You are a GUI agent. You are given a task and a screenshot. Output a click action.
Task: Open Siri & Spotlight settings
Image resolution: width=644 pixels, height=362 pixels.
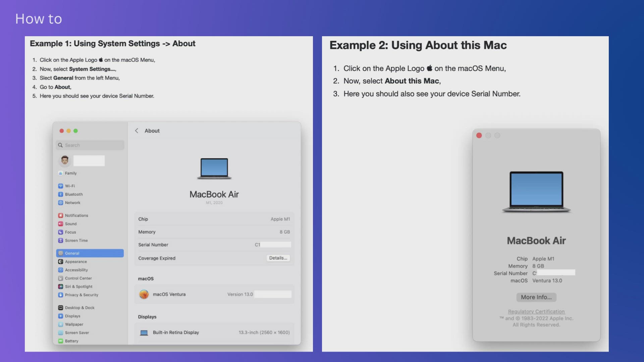tap(78, 287)
